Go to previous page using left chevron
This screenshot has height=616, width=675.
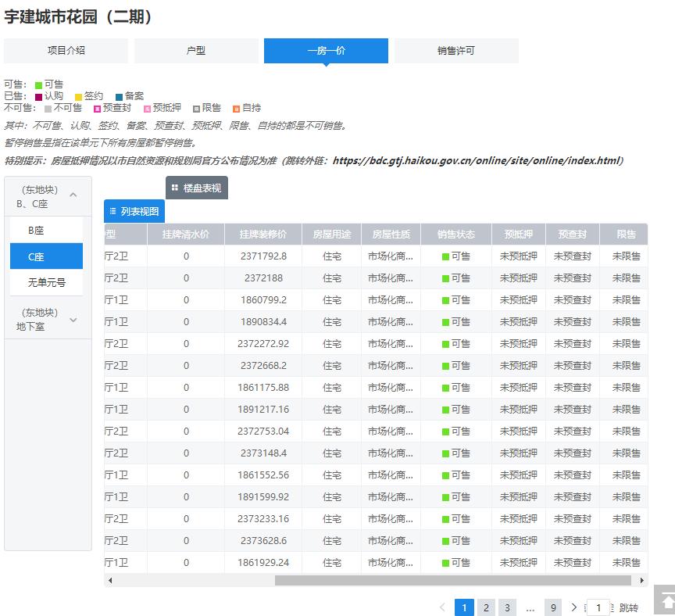point(442,607)
